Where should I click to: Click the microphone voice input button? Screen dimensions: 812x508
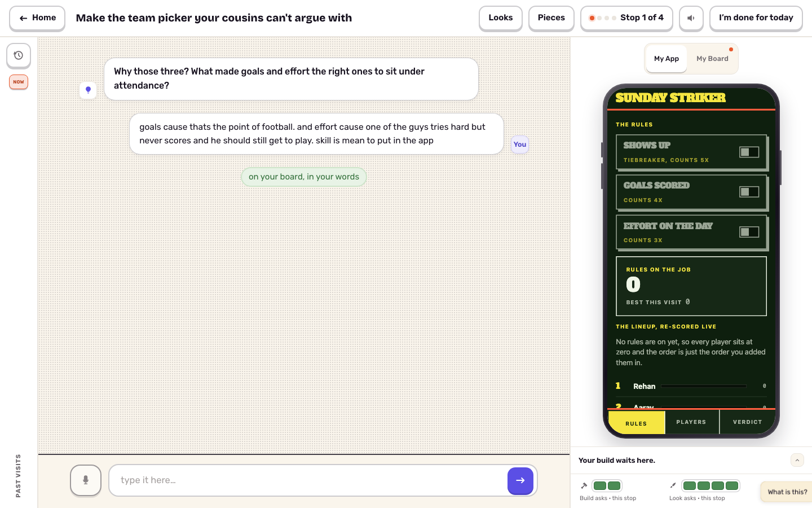(86, 480)
